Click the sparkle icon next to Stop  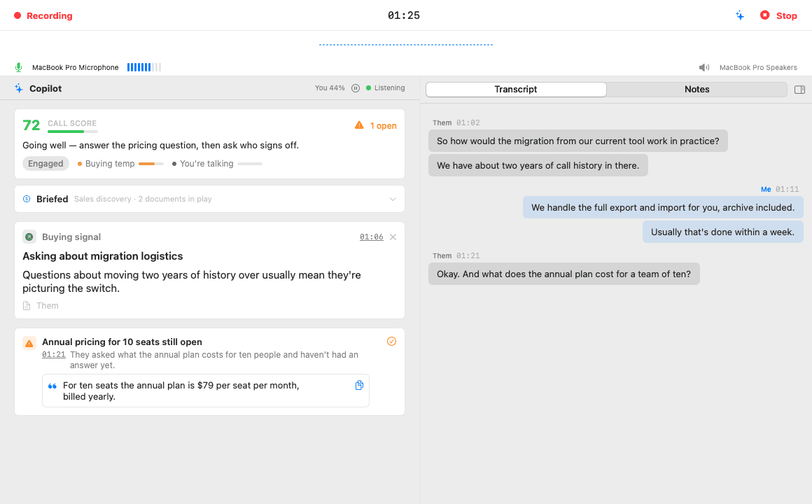[740, 15]
